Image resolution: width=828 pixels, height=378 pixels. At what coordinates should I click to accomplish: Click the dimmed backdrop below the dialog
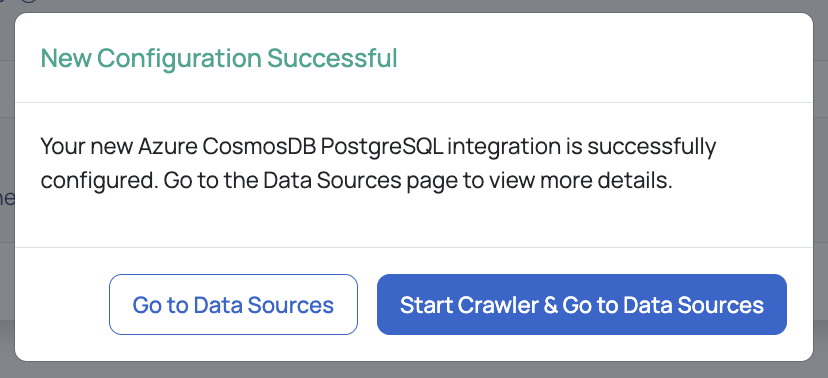(414, 371)
